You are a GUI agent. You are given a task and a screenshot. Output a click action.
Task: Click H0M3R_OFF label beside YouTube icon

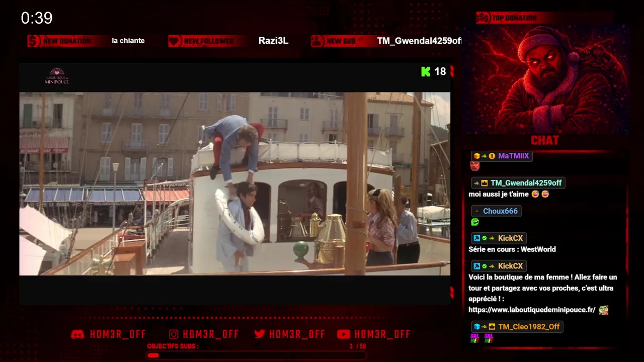click(382, 334)
